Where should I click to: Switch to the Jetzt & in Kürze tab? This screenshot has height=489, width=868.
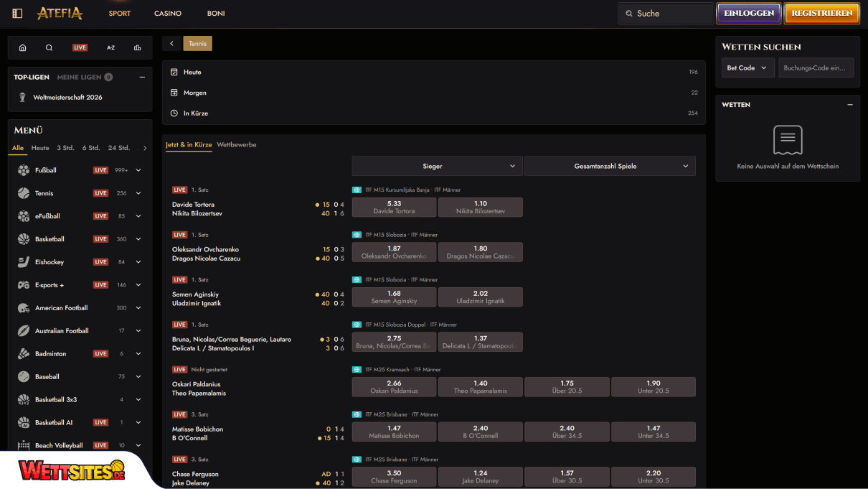[189, 144]
